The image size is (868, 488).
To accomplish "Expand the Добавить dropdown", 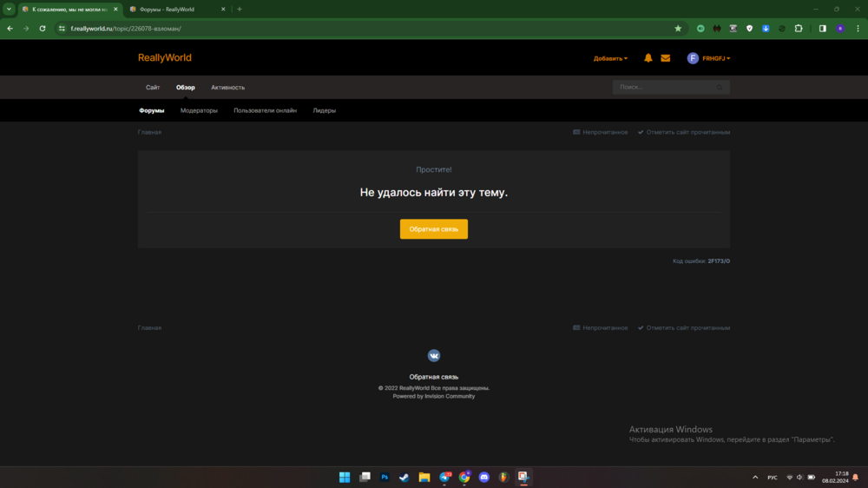I will pos(610,58).
